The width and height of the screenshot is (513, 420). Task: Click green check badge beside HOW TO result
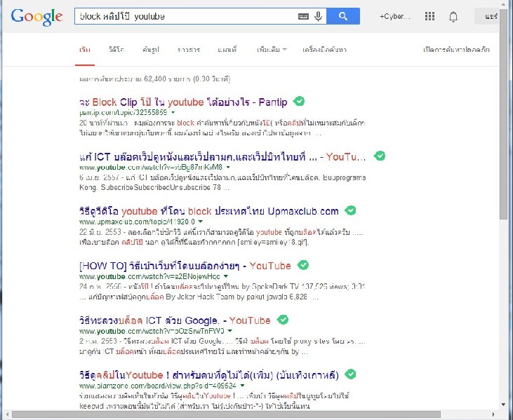303,265
